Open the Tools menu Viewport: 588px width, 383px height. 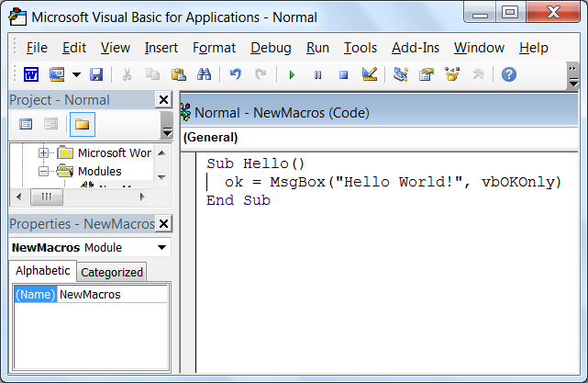click(x=361, y=48)
